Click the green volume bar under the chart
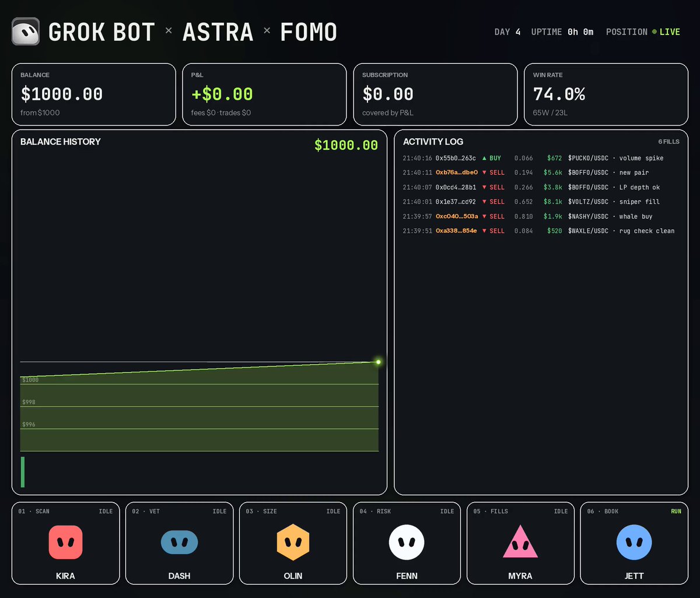Screen dimensions: 700x598 point(23,472)
